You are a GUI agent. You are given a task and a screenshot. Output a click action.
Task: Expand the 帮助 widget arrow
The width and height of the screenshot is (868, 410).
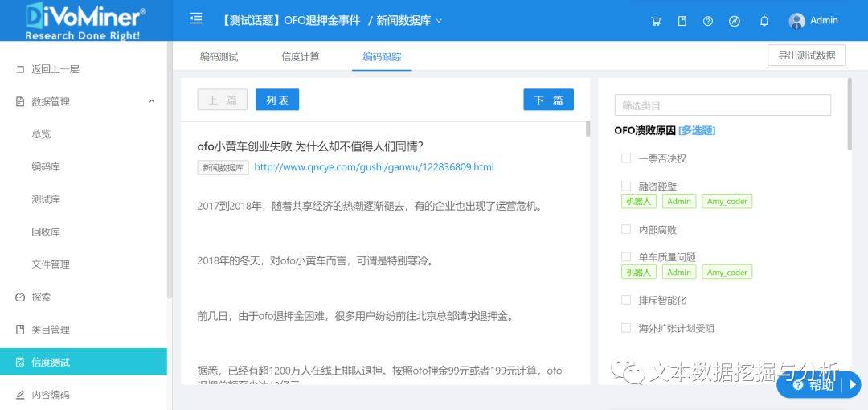852,384
